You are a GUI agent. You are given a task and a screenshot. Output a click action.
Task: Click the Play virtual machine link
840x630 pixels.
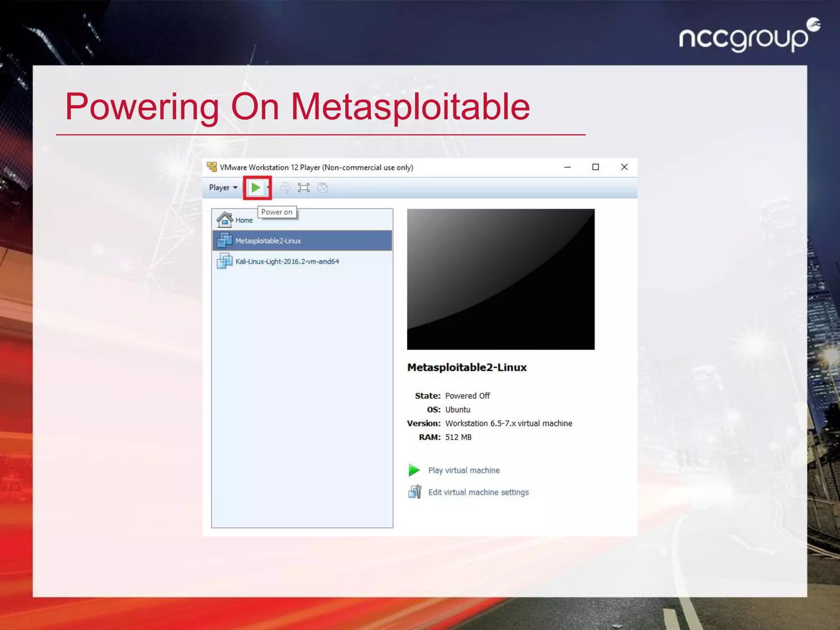(463, 470)
